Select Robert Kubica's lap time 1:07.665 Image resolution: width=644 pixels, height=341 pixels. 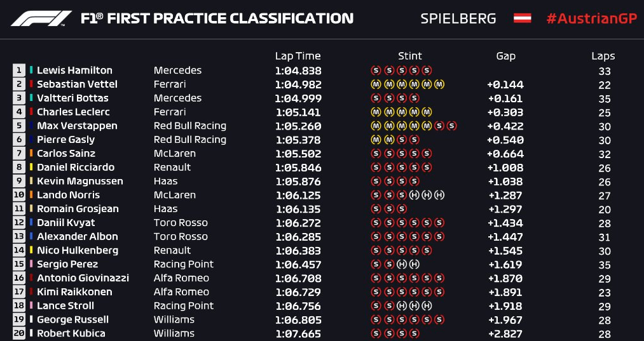pos(299,334)
